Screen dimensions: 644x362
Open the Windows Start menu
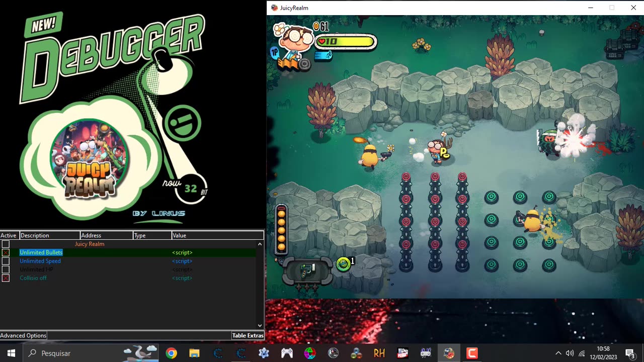point(11,353)
